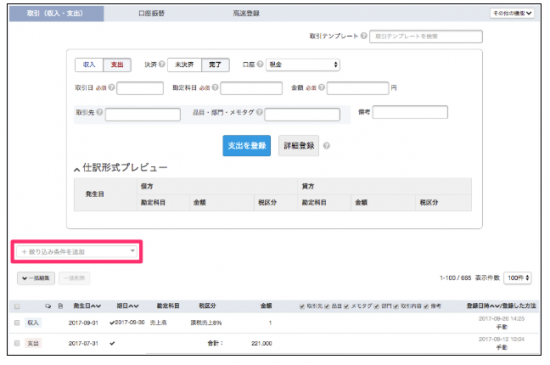Click due date 2017-09-30 cell
550x365 pixels.
(x=129, y=322)
